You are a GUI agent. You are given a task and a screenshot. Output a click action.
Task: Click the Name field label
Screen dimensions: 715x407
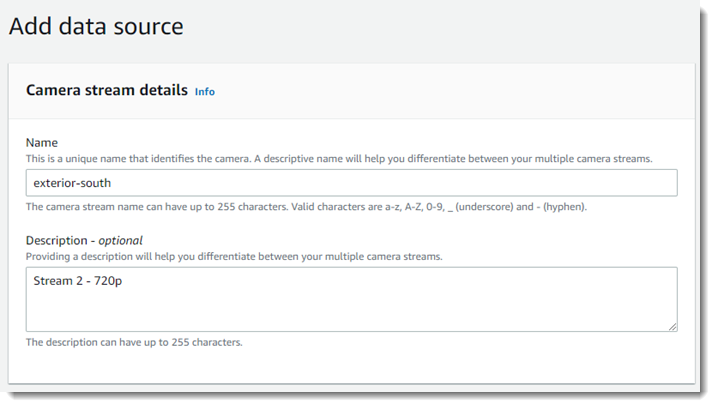[x=42, y=143]
